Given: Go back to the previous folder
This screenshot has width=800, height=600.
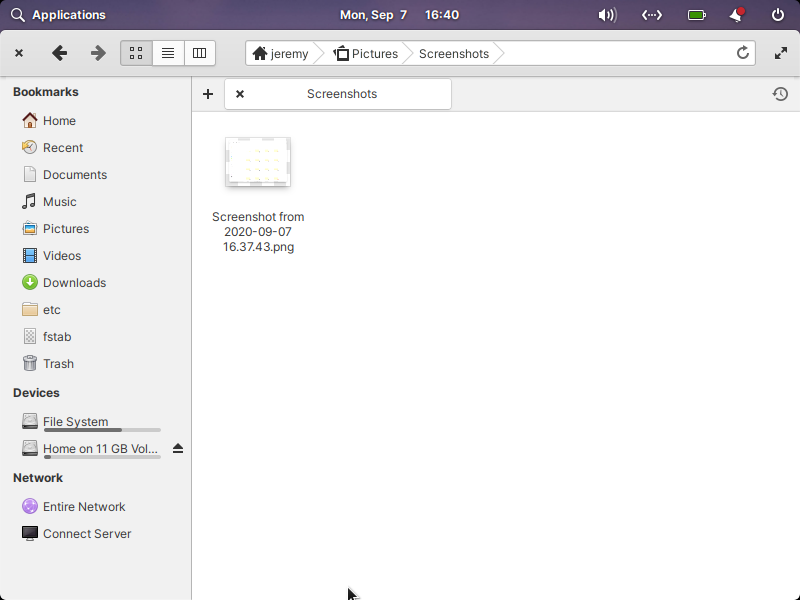Looking at the screenshot, I should point(59,53).
